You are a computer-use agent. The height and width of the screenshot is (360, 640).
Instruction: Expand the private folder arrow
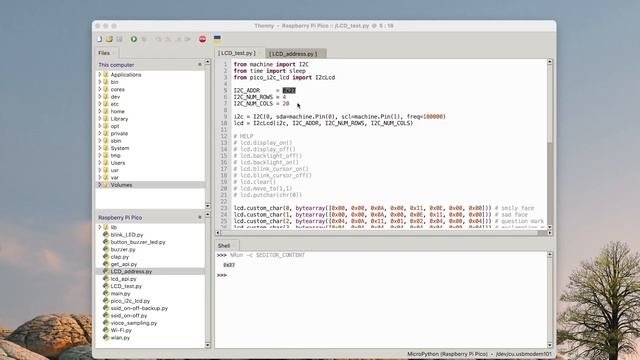pos(100,133)
